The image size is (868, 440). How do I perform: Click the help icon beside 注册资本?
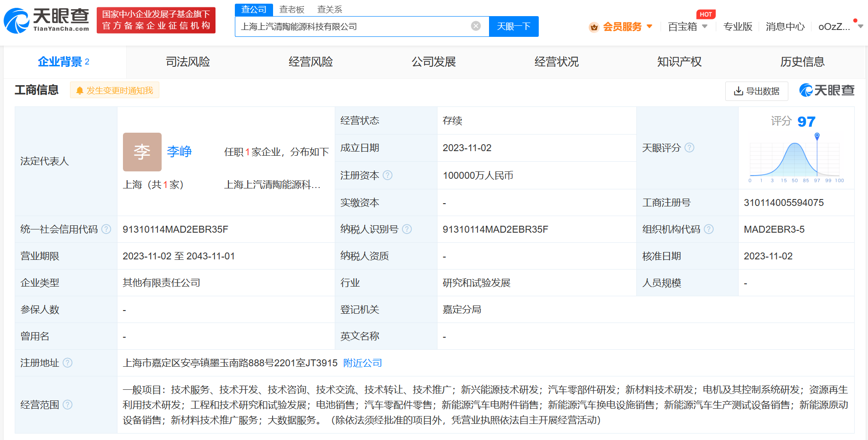388,175
